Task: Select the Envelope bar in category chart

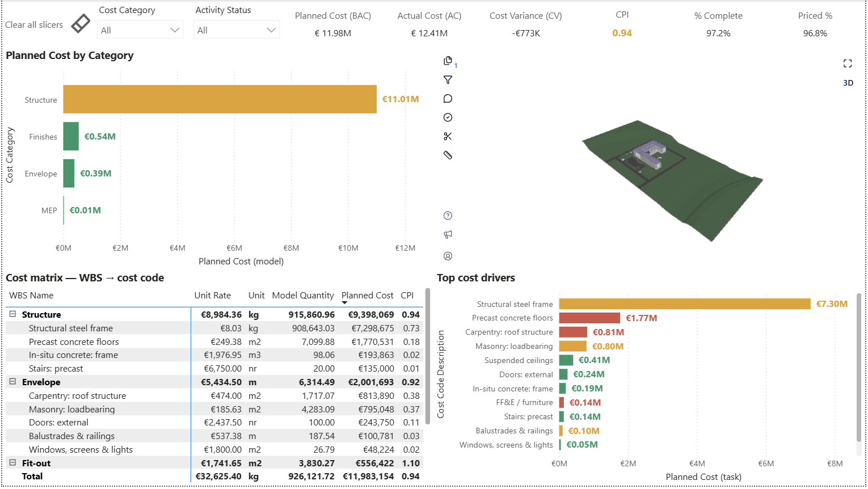Action: [69, 173]
